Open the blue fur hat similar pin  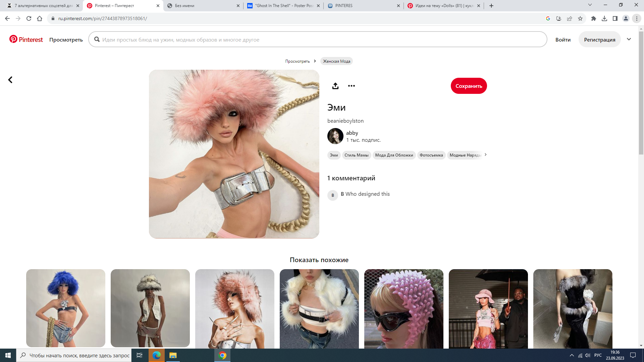coord(66,308)
